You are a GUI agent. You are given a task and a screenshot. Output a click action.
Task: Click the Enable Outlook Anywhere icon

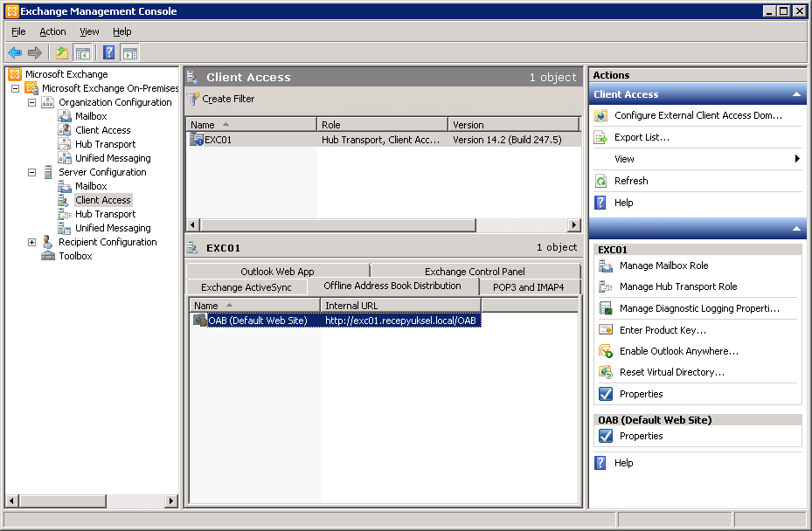pos(606,351)
